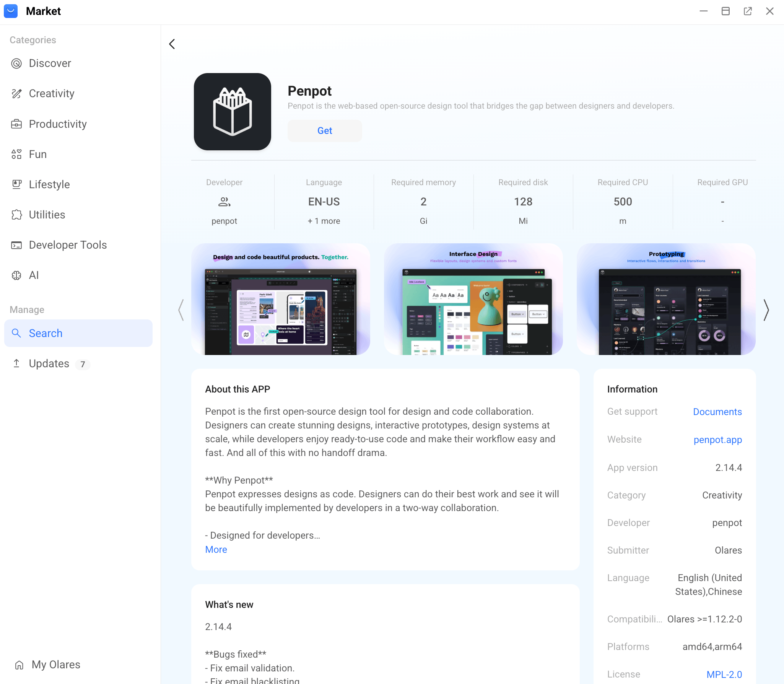
Task: Click the Penpot tagline description text
Action: pos(481,106)
